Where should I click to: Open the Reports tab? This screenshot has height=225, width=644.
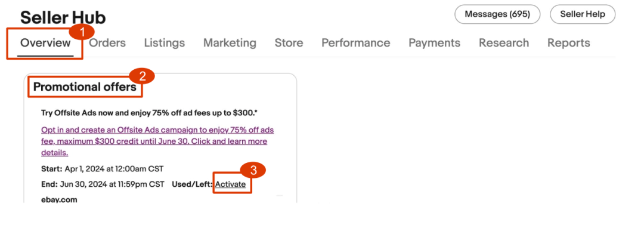click(x=568, y=43)
